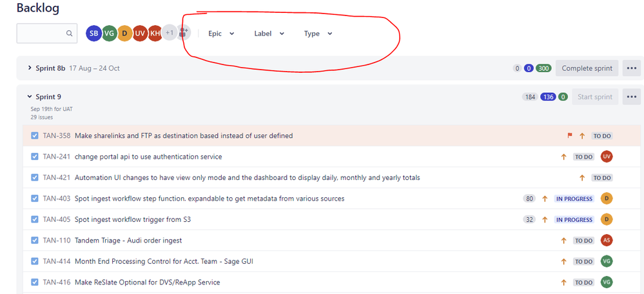Click task type checkbox icon on TAN-421

(35, 177)
